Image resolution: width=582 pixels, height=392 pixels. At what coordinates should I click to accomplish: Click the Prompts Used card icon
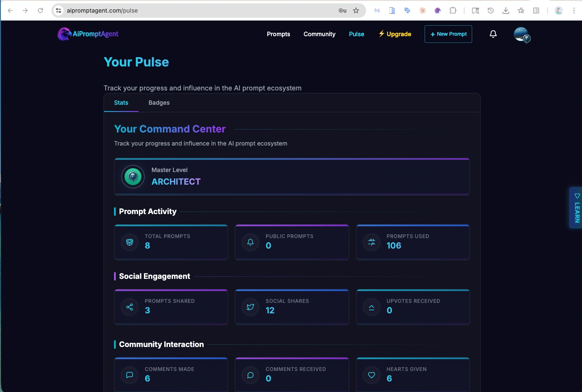pos(372,242)
